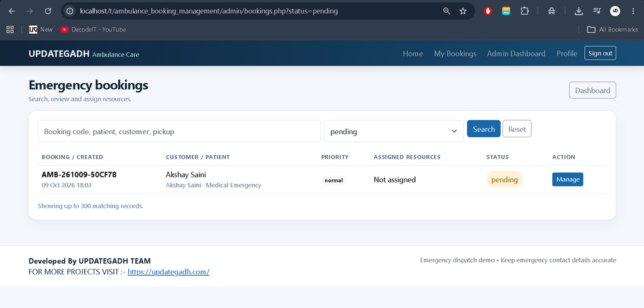Open the All Bookmarks folder

coord(613,30)
